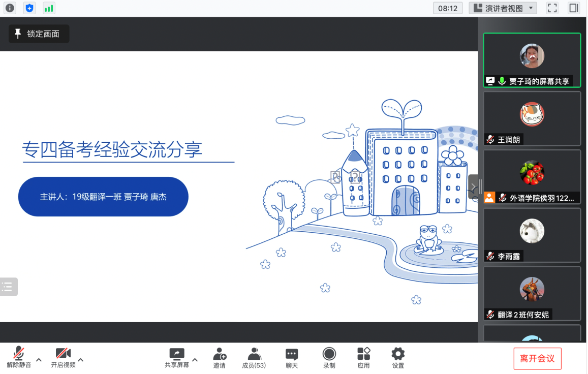Start recording with 录制 button

329,357
